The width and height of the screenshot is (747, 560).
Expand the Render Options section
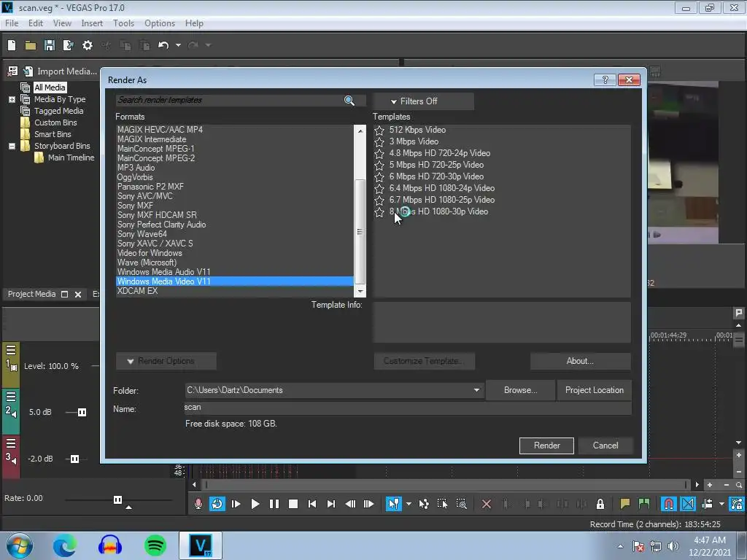click(x=166, y=361)
